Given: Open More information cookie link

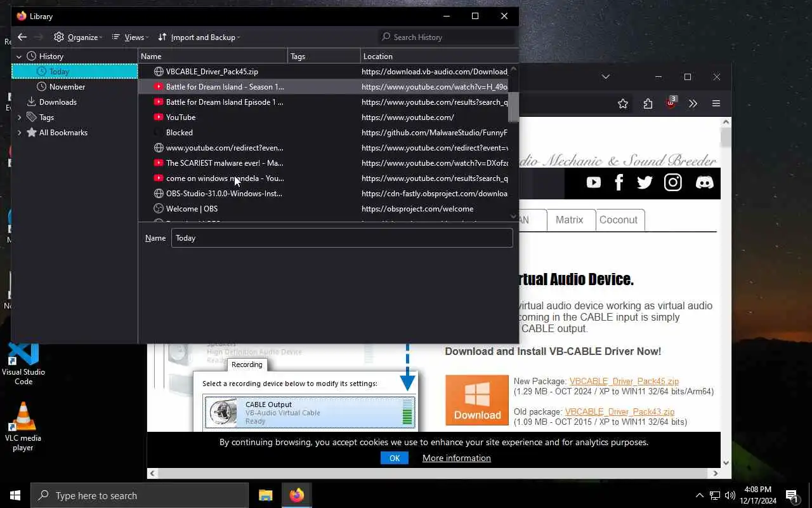Looking at the screenshot, I should [457, 458].
